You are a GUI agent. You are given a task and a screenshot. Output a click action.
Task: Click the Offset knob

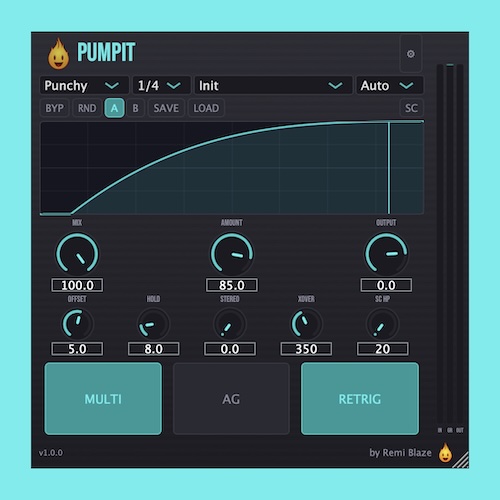pos(77,324)
